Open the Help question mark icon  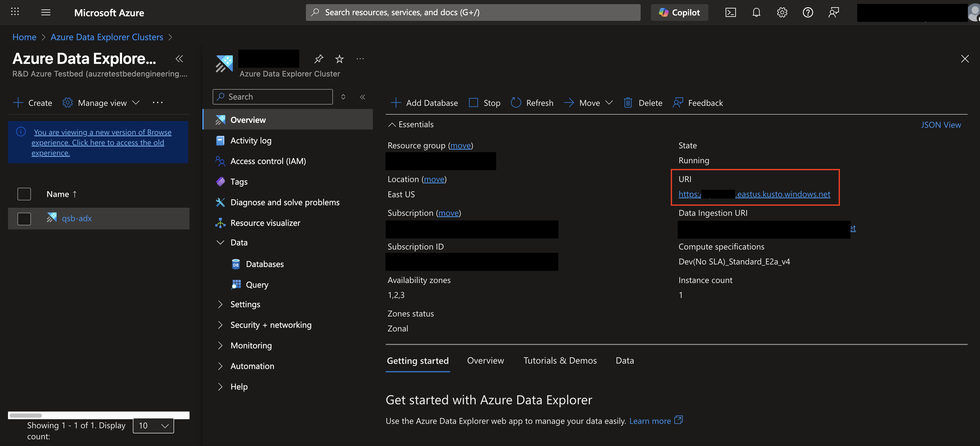(x=808, y=13)
